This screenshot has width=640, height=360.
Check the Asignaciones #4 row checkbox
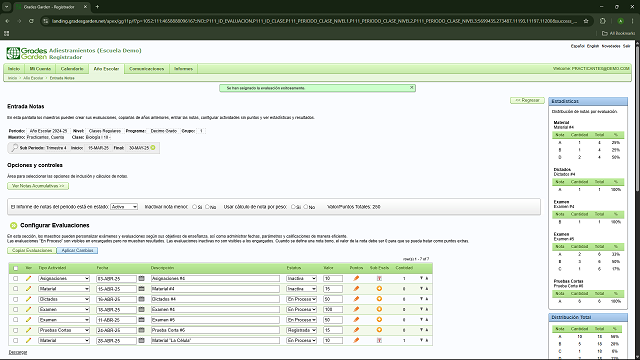point(16,278)
